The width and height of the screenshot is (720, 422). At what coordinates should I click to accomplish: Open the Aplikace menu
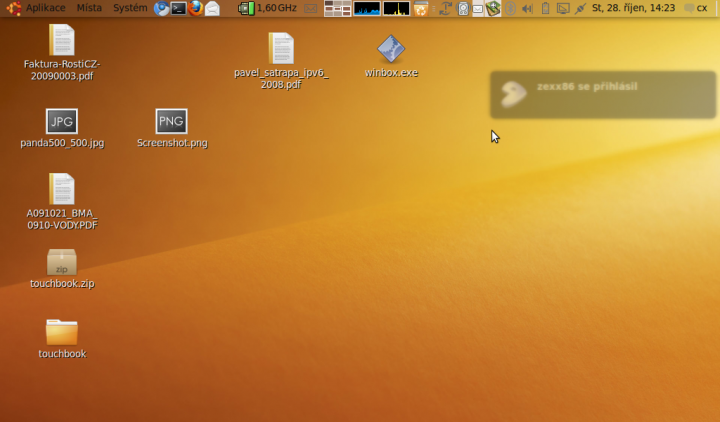45,8
